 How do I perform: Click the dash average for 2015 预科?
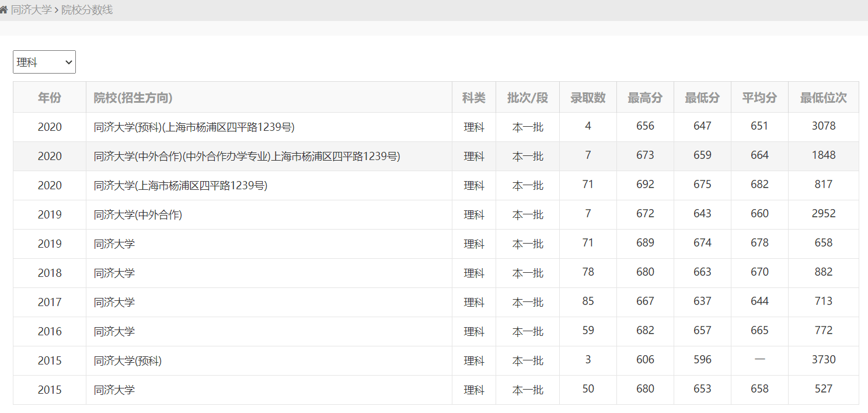click(x=759, y=359)
